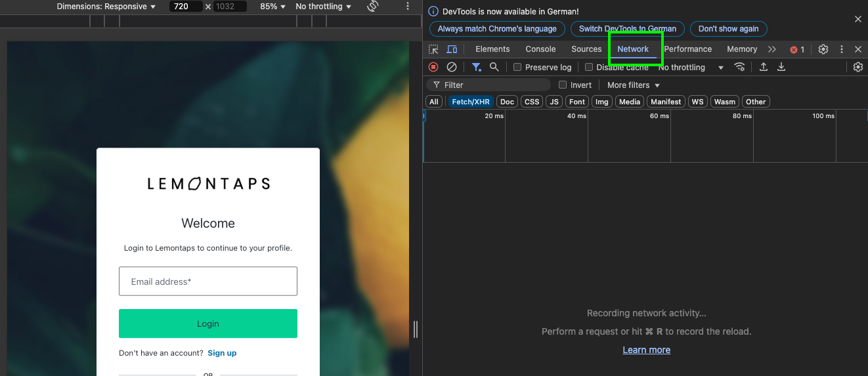Switch to the Elements tab

tap(492, 49)
